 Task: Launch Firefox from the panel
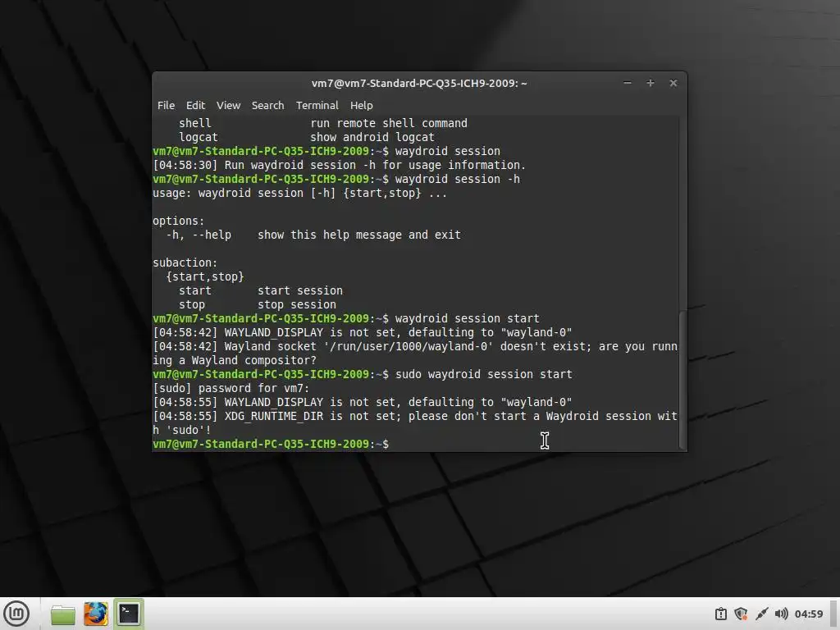pyautogui.click(x=96, y=614)
